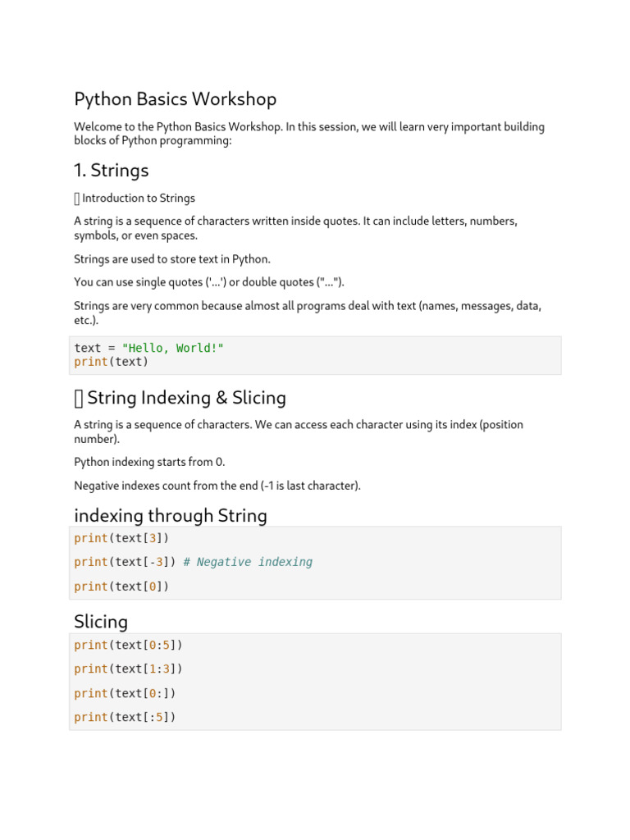Screen dimensions: 630x840
Task: Select the "1. Strings" section heading
Action: [112, 171]
